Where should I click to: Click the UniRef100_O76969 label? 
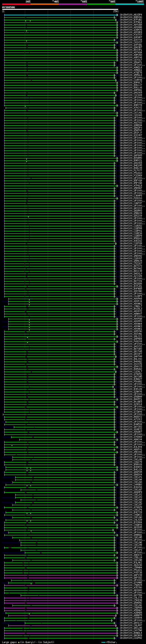tap(131, 437)
